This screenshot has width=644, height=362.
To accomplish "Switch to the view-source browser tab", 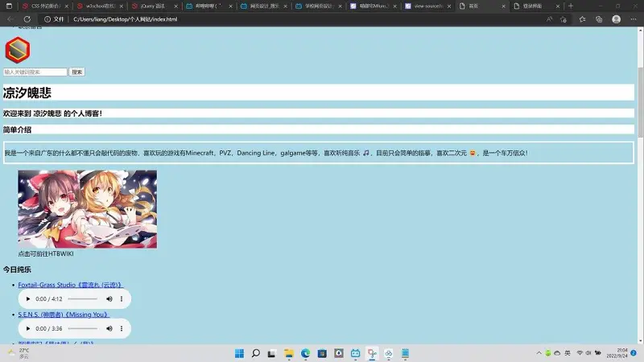I will point(428,6).
